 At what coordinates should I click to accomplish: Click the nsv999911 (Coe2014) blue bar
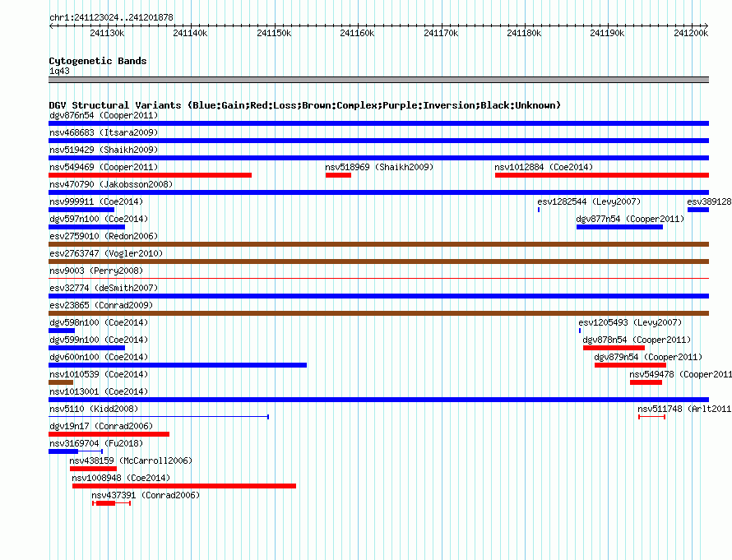coord(81,210)
